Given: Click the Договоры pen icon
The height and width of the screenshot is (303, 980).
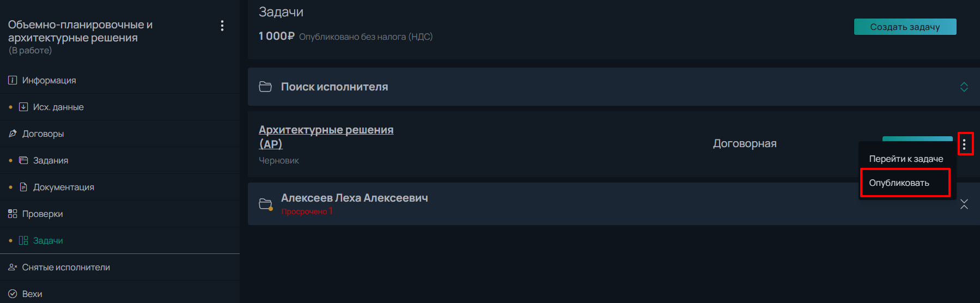Looking at the screenshot, I should pos(13,134).
